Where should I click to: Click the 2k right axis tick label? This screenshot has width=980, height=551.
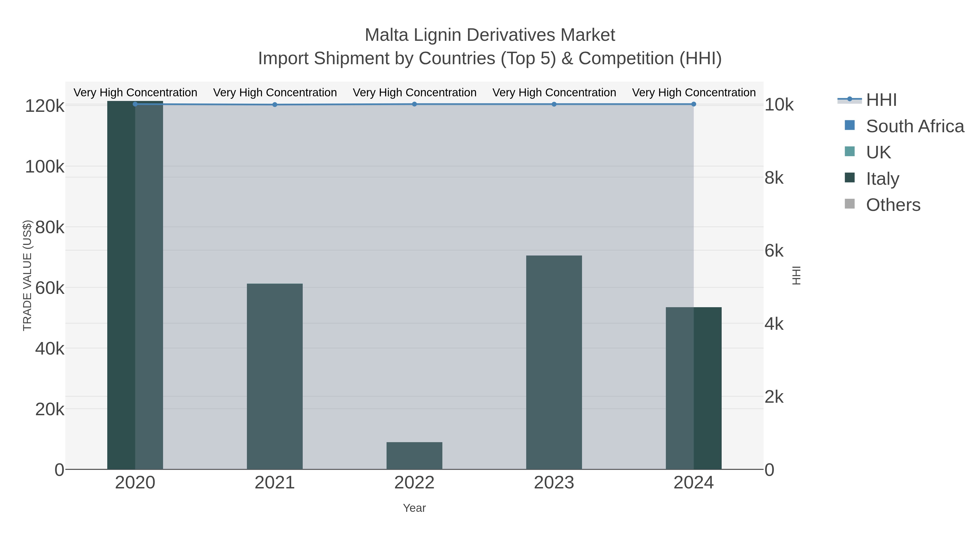tap(774, 397)
